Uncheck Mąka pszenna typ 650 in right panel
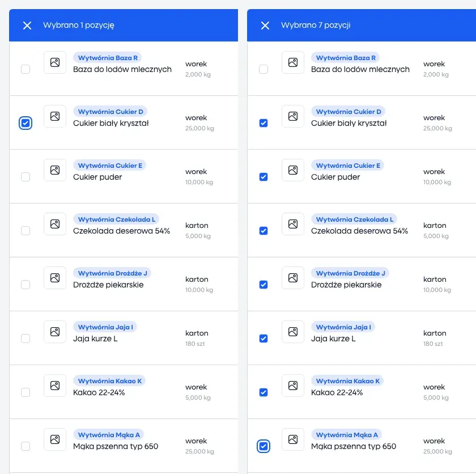The image size is (476, 474). tap(263, 446)
